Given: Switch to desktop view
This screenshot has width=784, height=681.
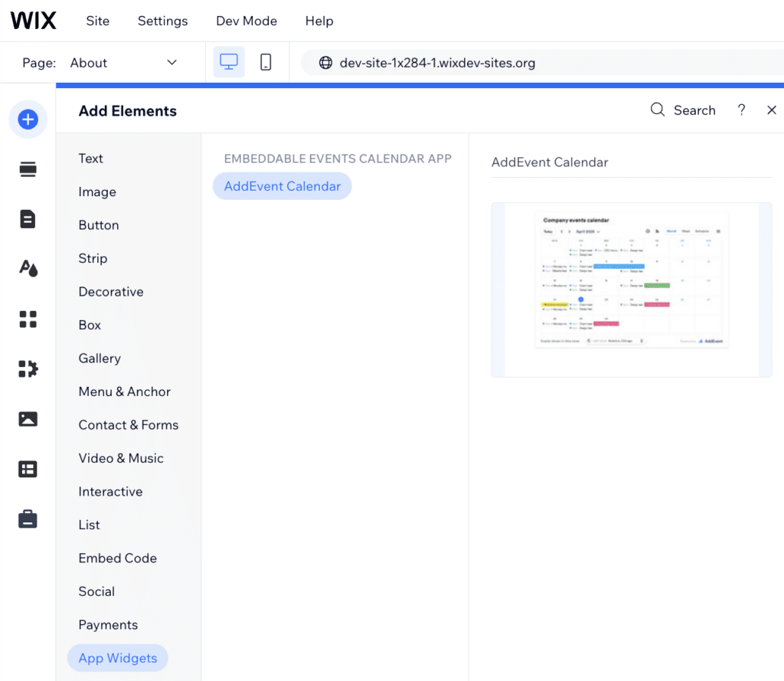Looking at the screenshot, I should (228, 62).
